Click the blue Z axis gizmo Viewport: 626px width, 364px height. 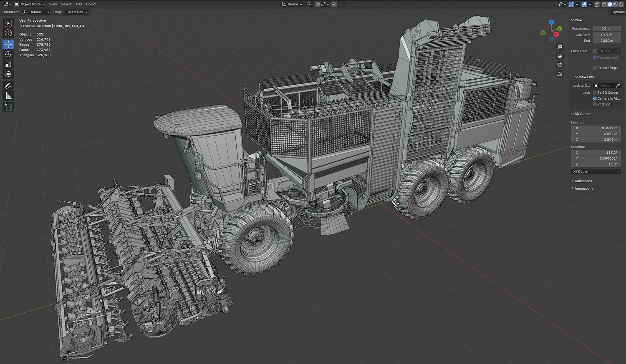pos(551,22)
